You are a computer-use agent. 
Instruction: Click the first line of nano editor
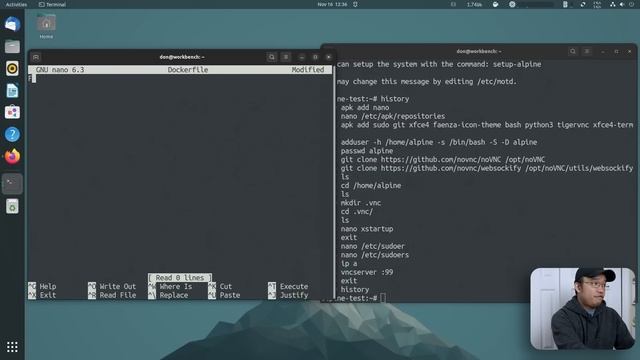[180, 78]
